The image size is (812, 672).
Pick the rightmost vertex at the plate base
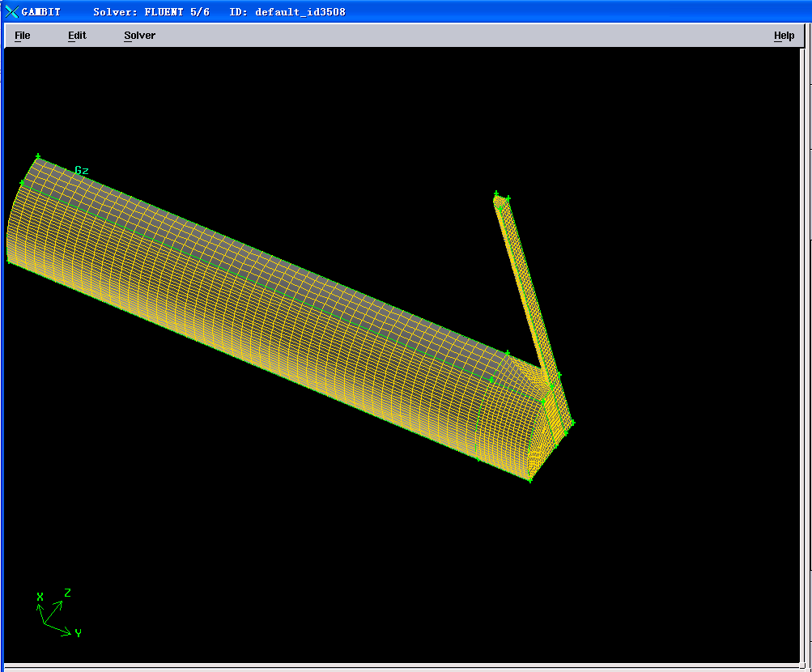click(572, 422)
